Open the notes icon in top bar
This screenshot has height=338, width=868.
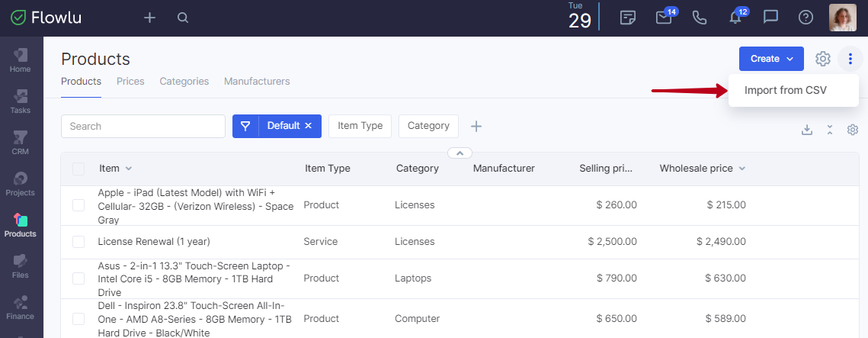pyautogui.click(x=627, y=18)
